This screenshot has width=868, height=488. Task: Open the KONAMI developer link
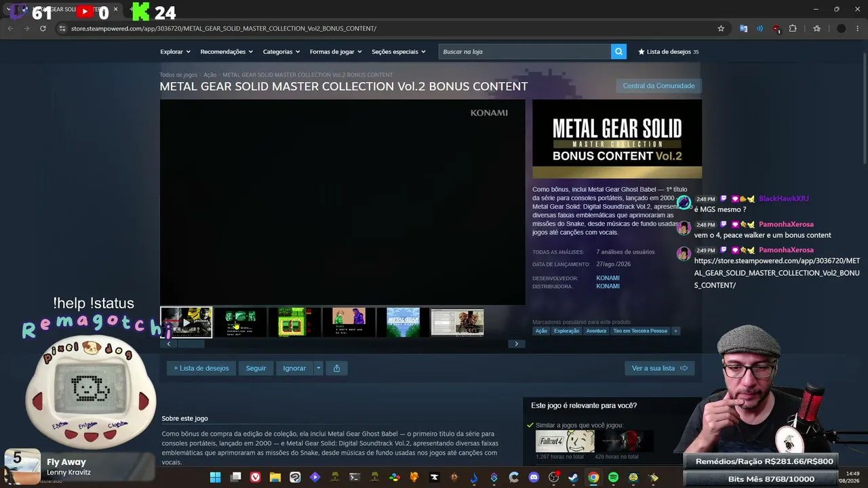coord(608,278)
